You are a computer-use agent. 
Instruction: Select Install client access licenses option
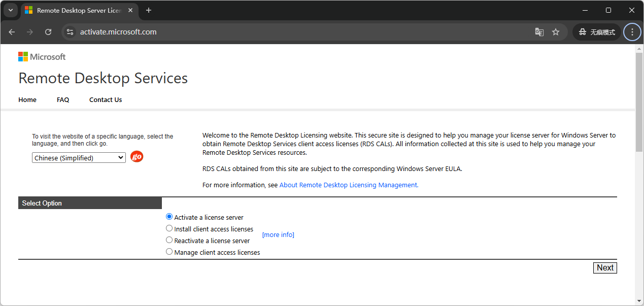(x=170, y=228)
